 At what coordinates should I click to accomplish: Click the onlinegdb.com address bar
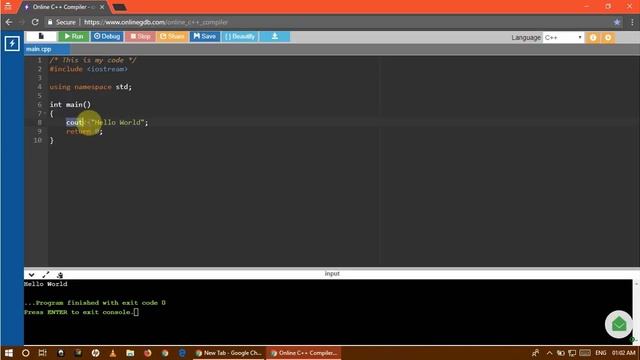point(327,22)
